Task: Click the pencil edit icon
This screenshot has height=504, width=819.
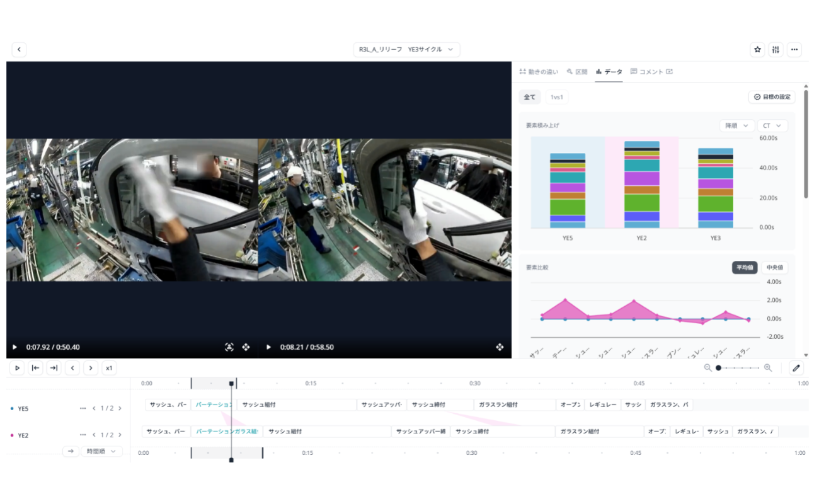Action: pos(796,368)
